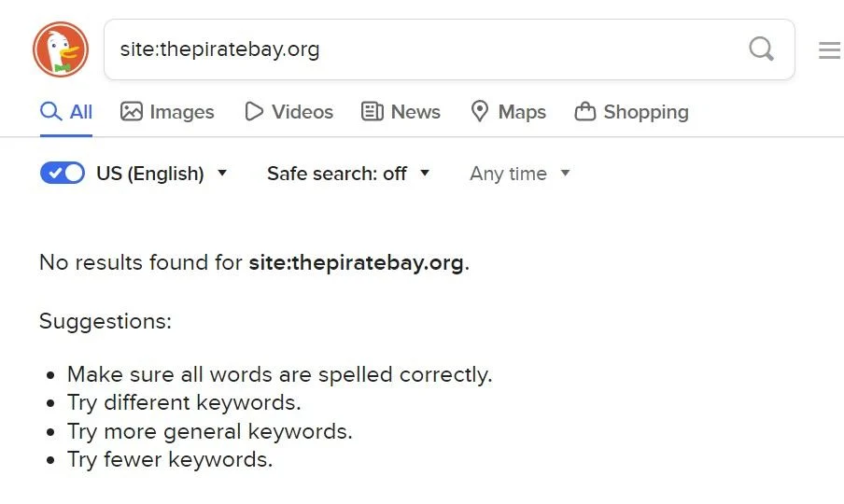Open the Maps results tab
The width and height of the screenshot is (844, 504).
(x=508, y=112)
